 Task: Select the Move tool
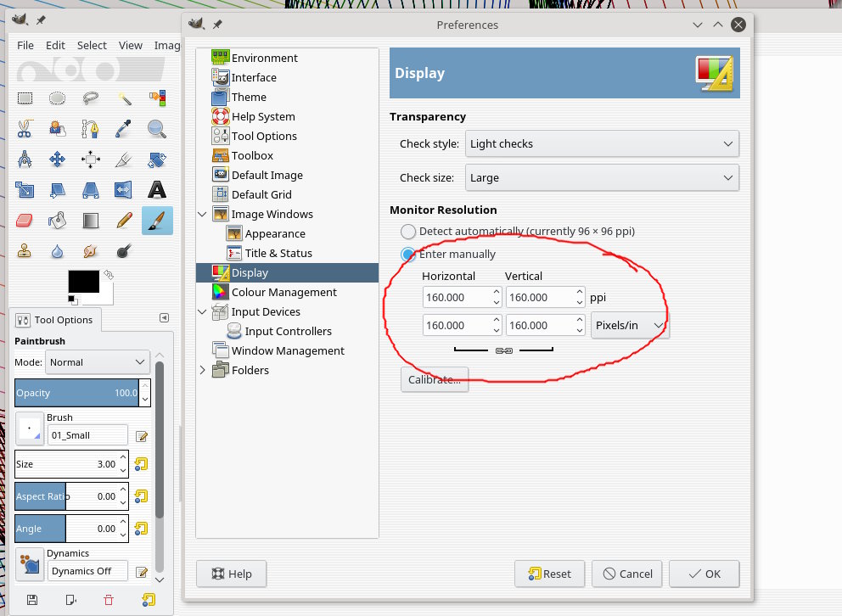pos(58,160)
